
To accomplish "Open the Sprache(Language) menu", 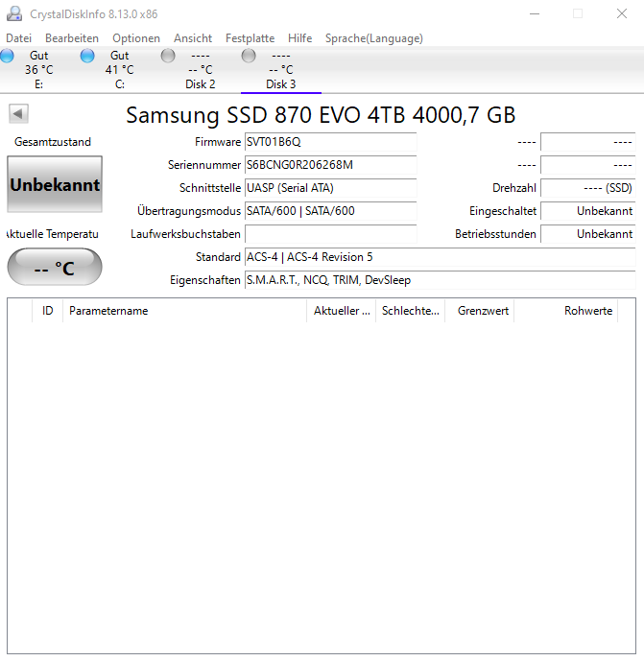I will [x=374, y=38].
